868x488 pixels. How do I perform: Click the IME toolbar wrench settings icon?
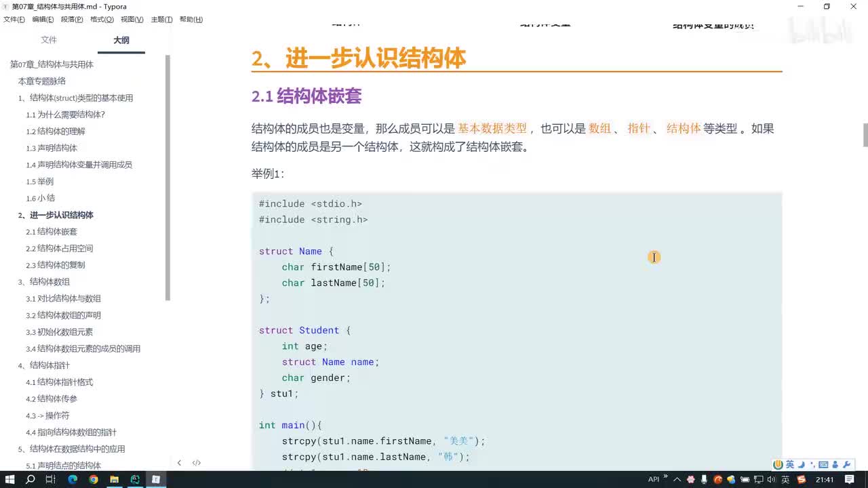pos(846,465)
